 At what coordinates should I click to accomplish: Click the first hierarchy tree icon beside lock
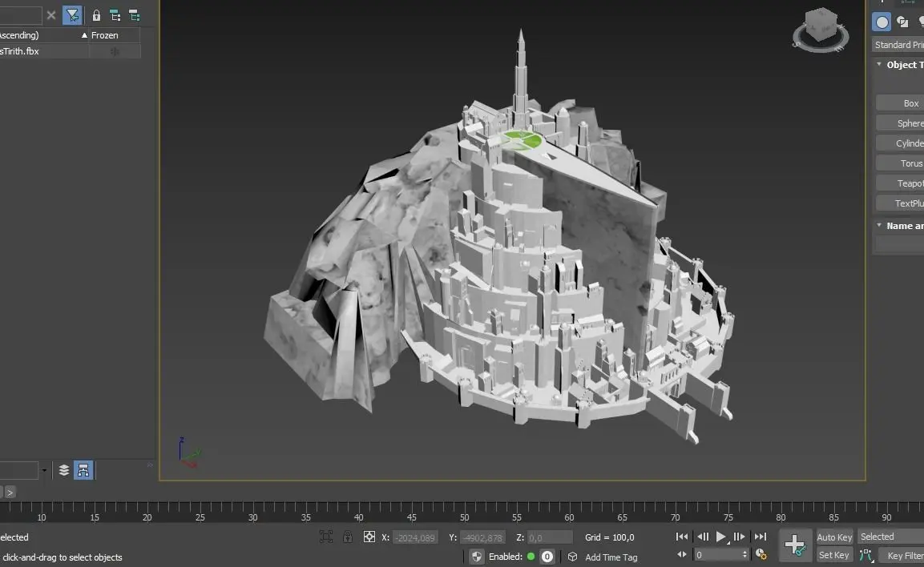tap(115, 16)
